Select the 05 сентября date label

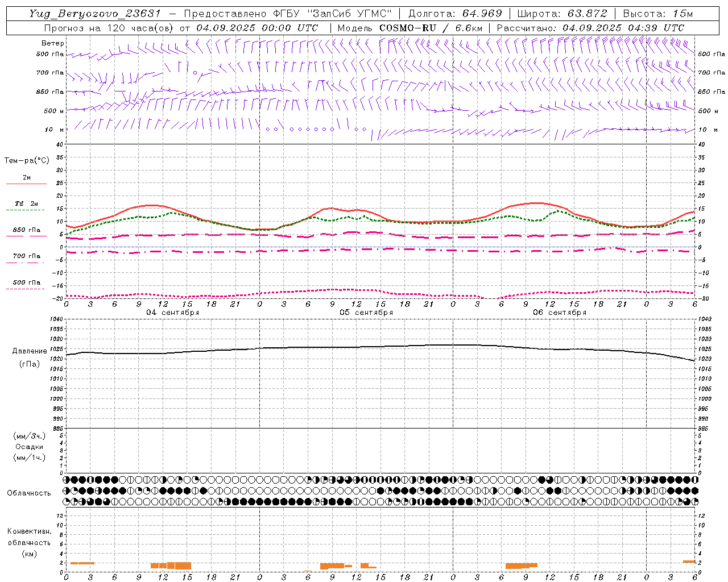click(x=366, y=313)
